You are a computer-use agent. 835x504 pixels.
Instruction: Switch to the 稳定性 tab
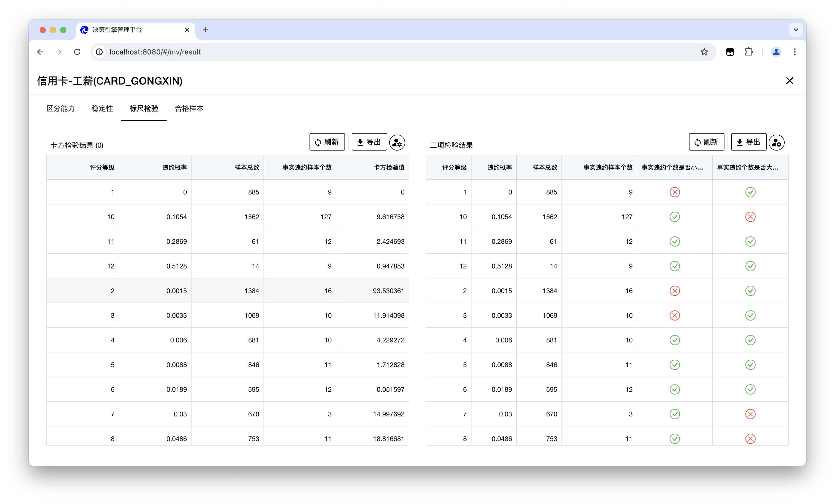[x=102, y=108]
